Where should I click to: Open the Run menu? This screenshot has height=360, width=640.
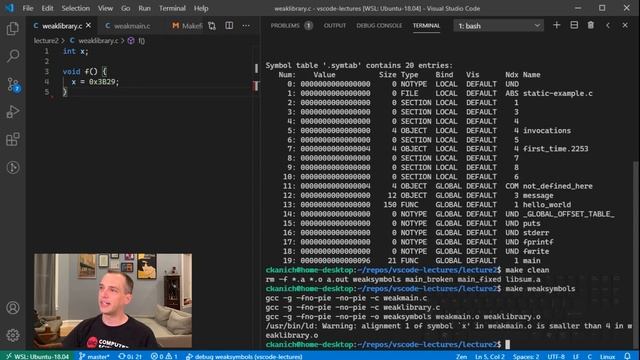(144, 8)
